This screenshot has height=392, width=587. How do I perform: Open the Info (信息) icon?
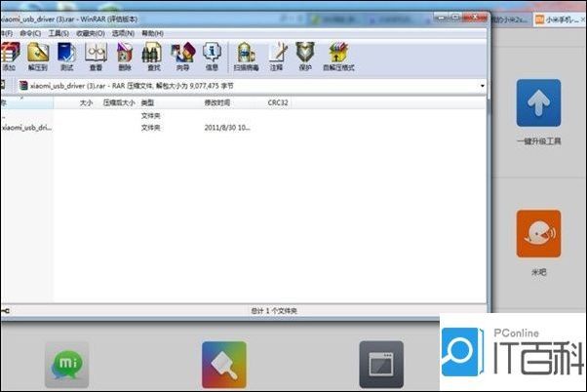212,57
